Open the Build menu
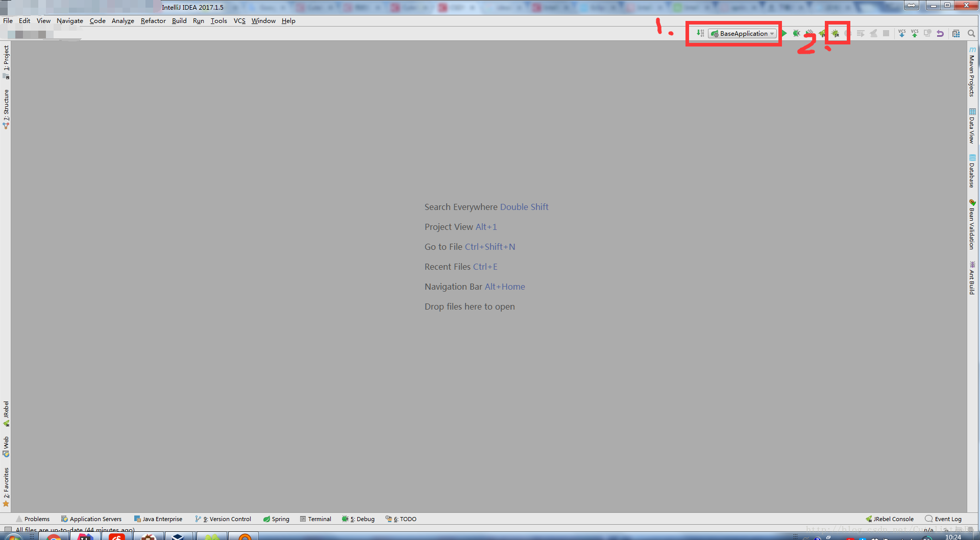Image resolution: width=980 pixels, height=540 pixels. coord(179,21)
